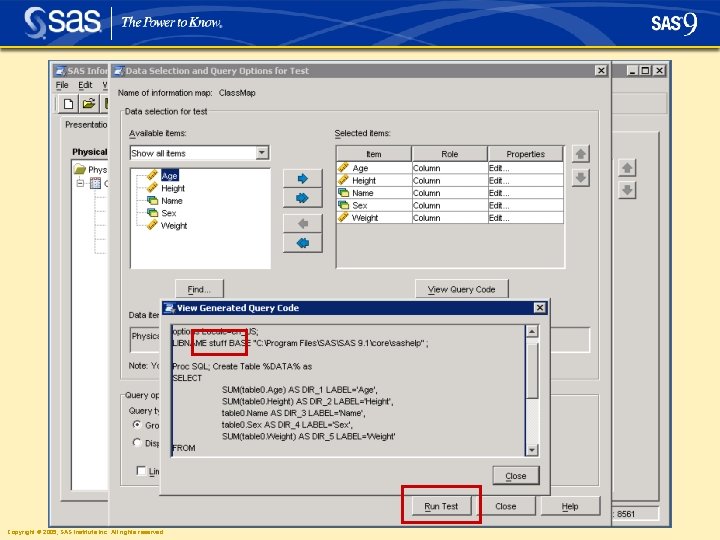Screen dimensions: 720x540
Task: Click the New document toolbar icon
Action: click(x=68, y=104)
